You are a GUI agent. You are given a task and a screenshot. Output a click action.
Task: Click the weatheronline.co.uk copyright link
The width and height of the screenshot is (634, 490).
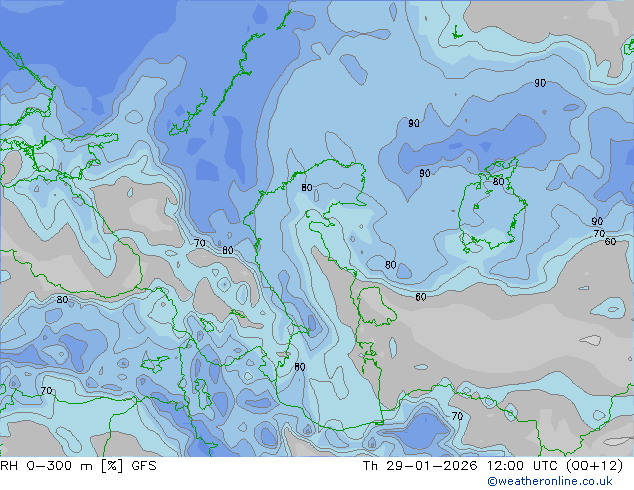(549, 481)
